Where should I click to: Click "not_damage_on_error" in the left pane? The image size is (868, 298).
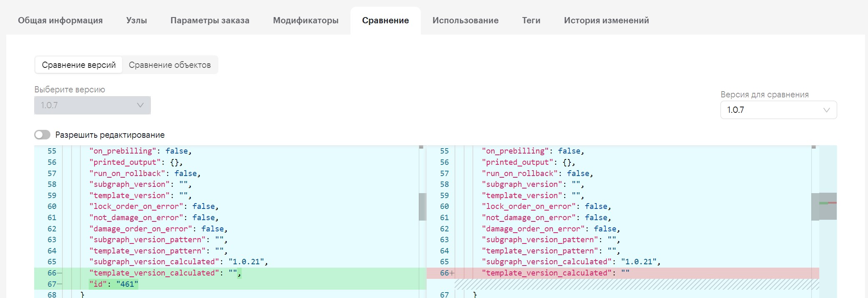click(x=137, y=218)
